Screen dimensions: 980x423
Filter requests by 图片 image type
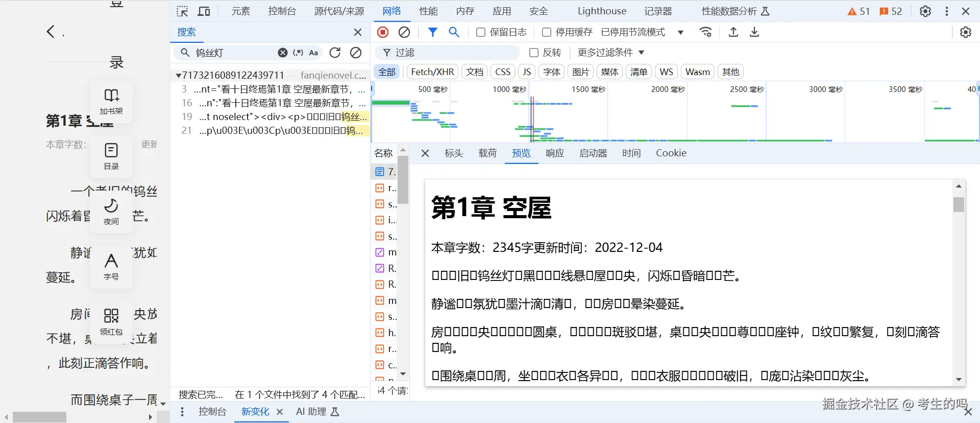pyautogui.click(x=580, y=72)
